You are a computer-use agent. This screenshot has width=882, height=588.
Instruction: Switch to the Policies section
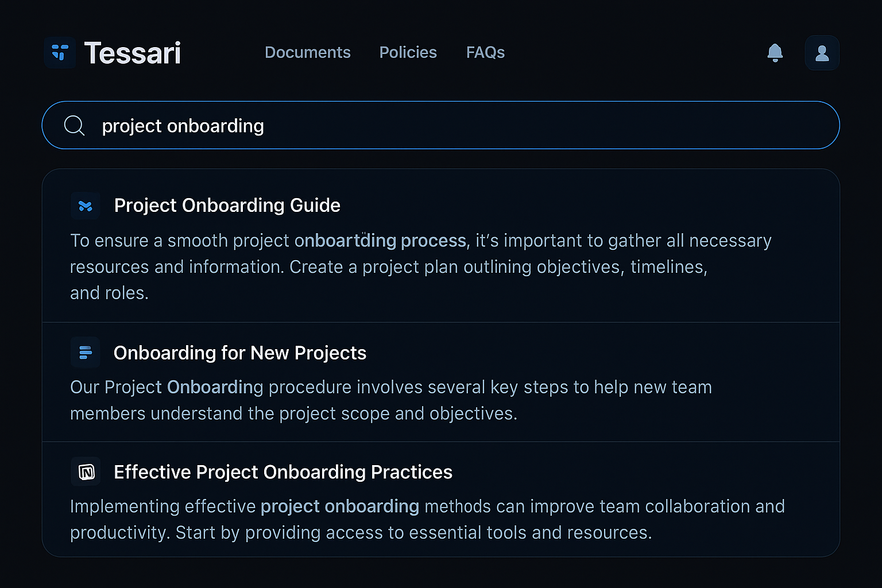point(408,52)
